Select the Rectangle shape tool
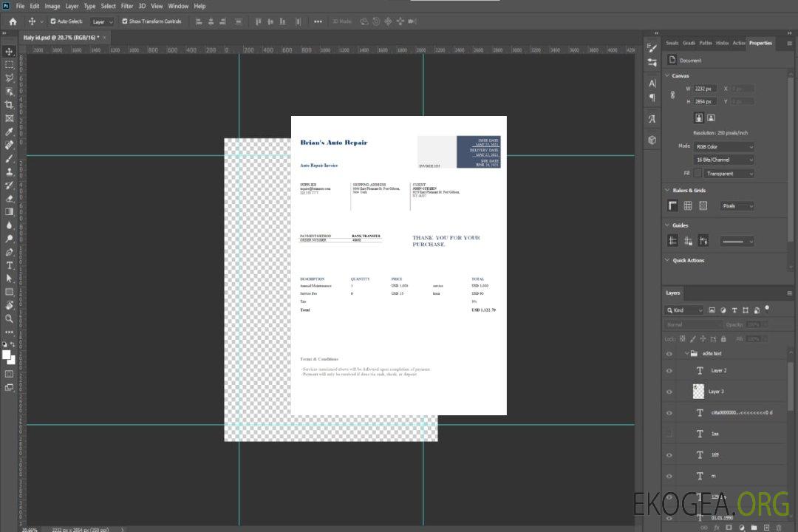 coord(9,292)
